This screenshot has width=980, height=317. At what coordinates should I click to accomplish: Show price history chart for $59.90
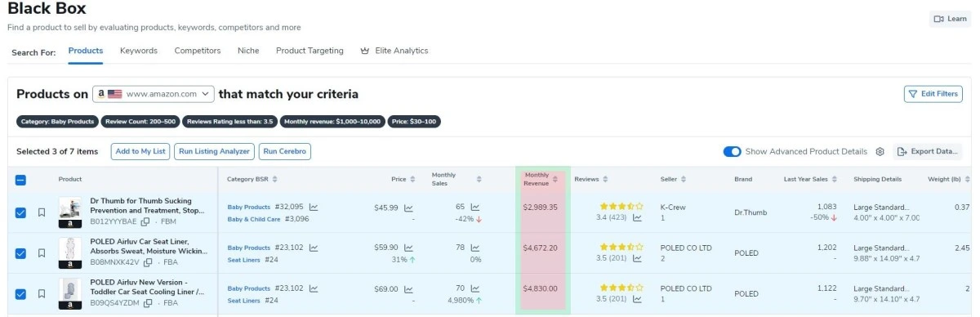tap(408, 248)
